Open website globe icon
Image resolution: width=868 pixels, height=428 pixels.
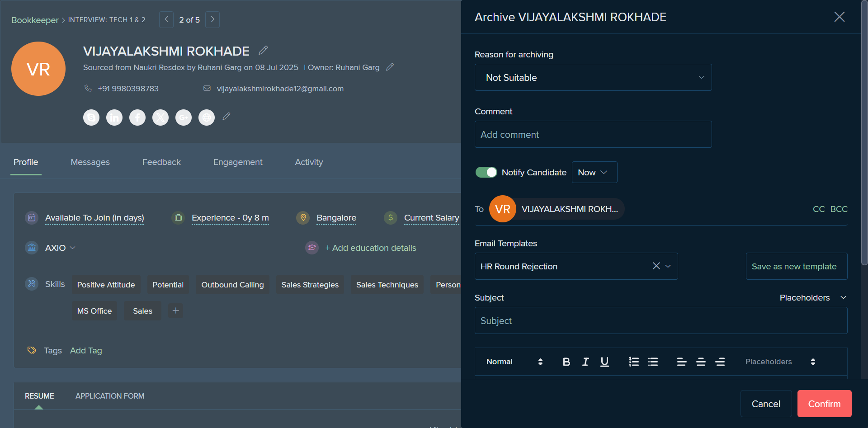click(x=207, y=118)
